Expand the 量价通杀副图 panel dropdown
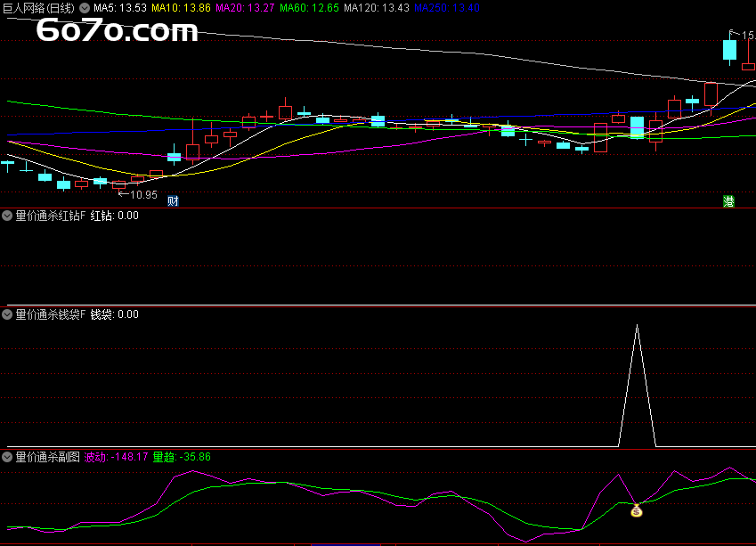This screenshot has width=756, height=546. tap(7, 457)
